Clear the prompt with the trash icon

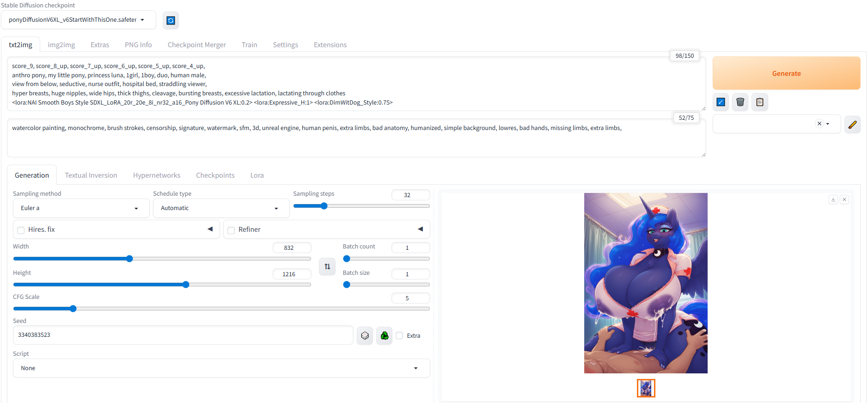tap(740, 102)
